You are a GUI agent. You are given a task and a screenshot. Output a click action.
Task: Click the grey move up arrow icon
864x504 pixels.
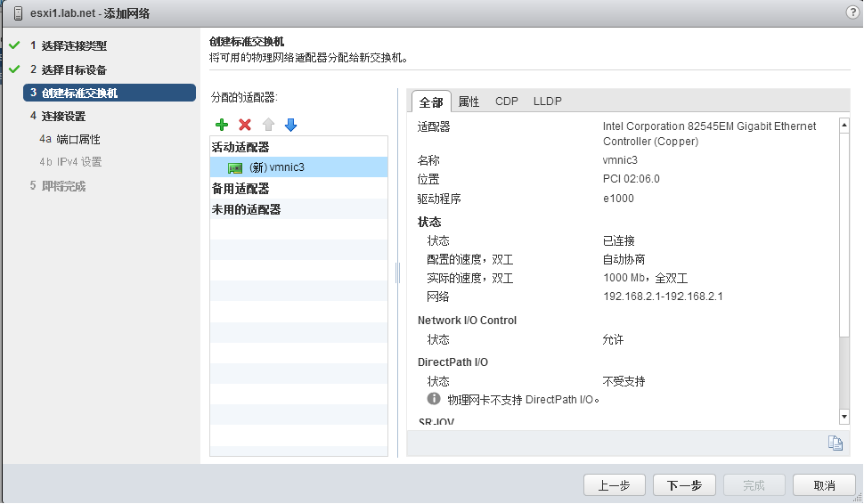pos(268,125)
